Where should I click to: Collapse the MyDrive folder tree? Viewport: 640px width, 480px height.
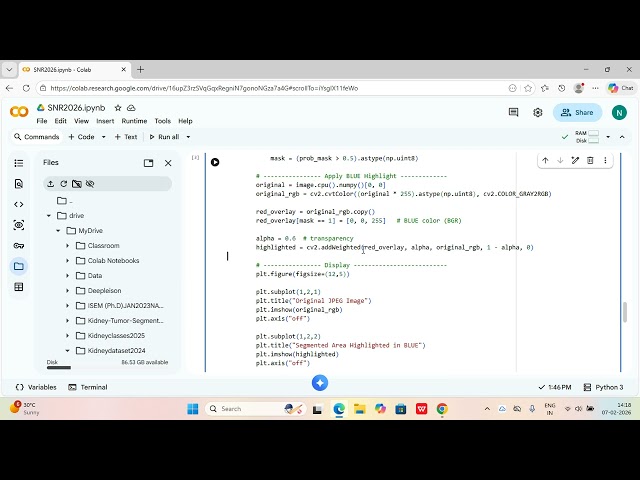point(59,231)
